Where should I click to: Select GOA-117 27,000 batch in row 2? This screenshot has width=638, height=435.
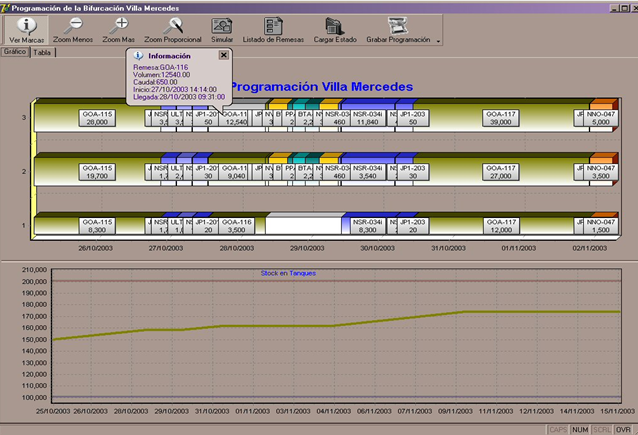(501, 172)
